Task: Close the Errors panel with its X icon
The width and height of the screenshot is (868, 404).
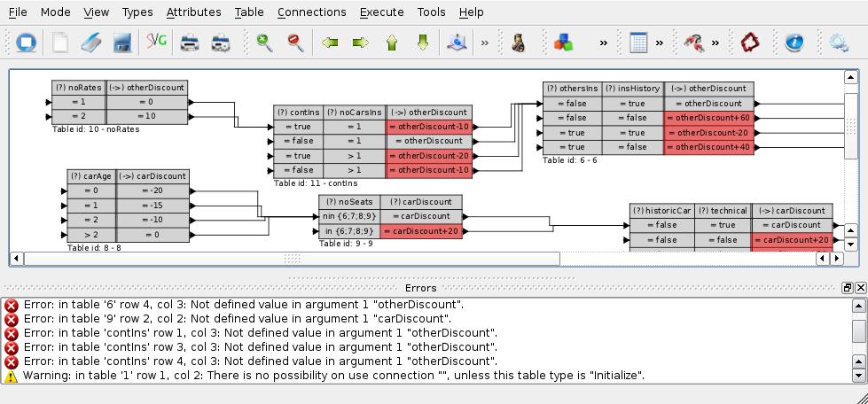Action: pyautogui.click(x=860, y=288)
